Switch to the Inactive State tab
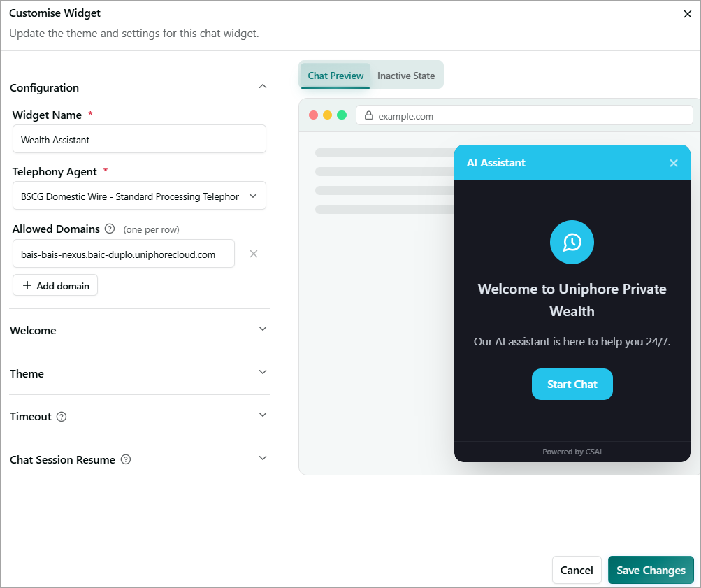The height and width of the screenshot is (588, 701). (x=406, y=76)
